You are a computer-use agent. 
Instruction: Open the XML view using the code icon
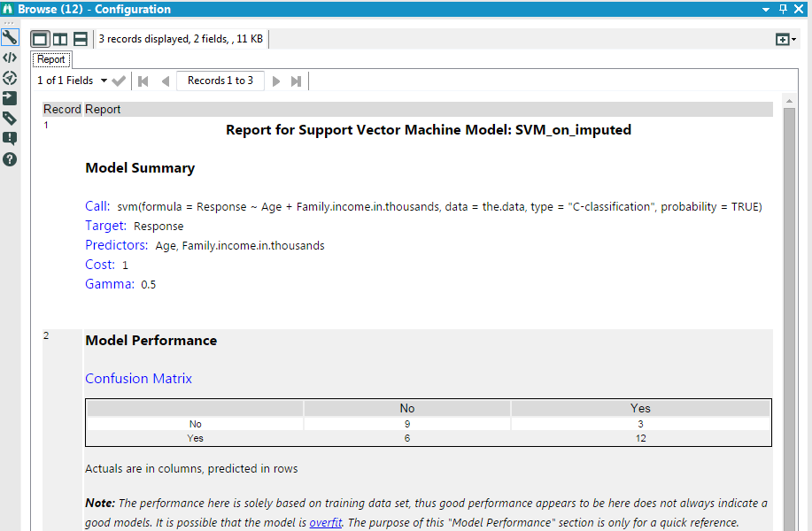tap(10, 58)
